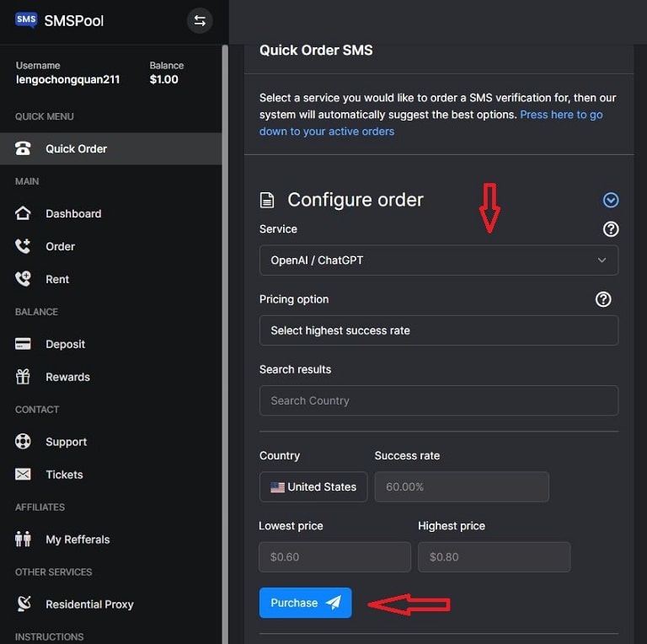The width and height of the screenshot is (647, 644).
Task: Click the Rewards gift icon
Action: pyautogui.click(x=24, y=377)
